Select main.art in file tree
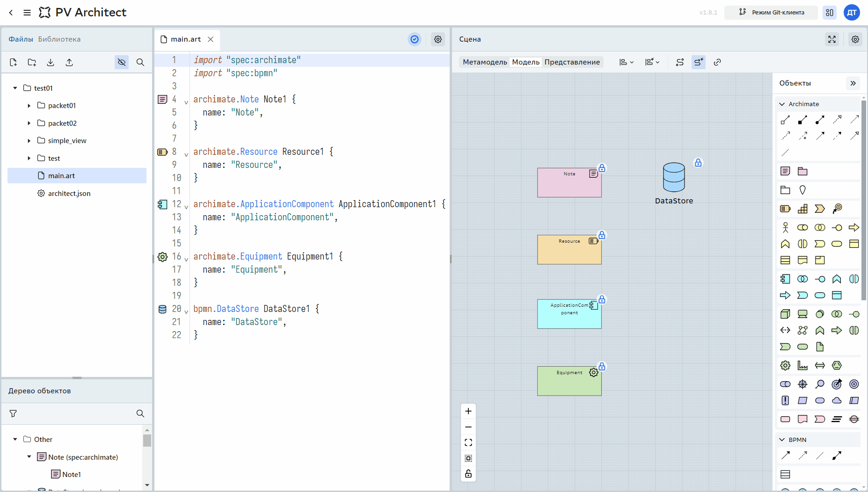Screen dimensions: 868x492 77,176
